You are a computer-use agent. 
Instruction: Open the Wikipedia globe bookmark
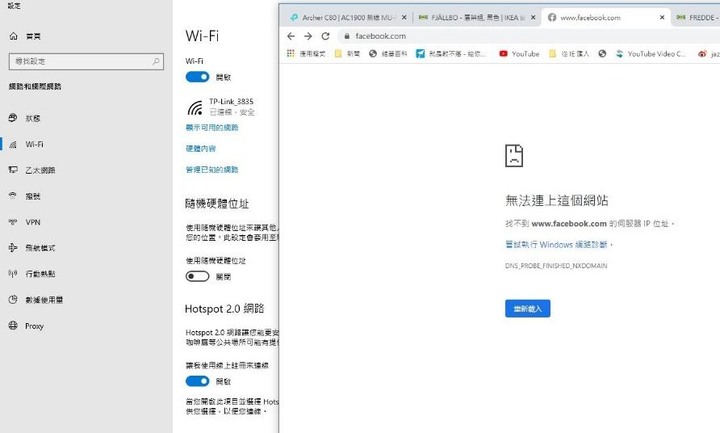click(x=388, y=54)
